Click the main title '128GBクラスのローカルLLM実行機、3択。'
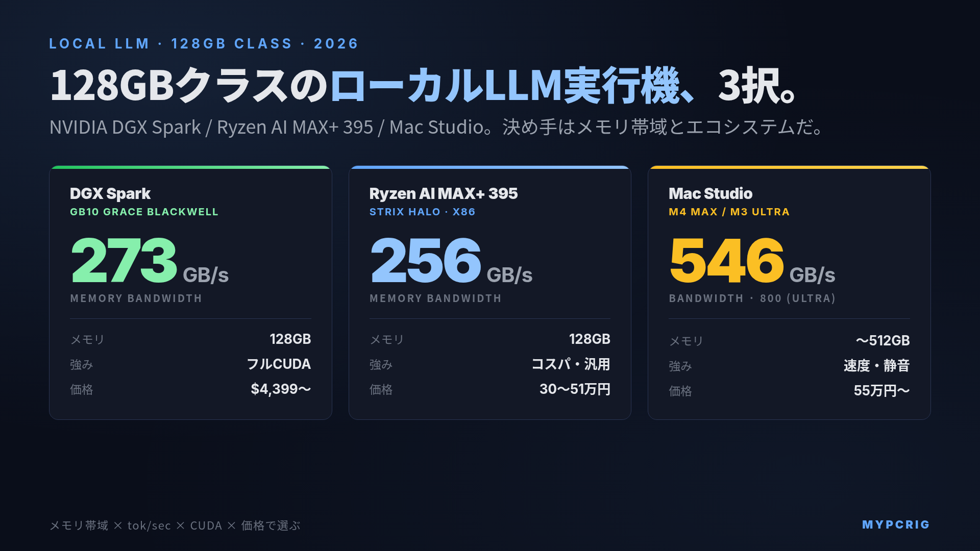 423,85
